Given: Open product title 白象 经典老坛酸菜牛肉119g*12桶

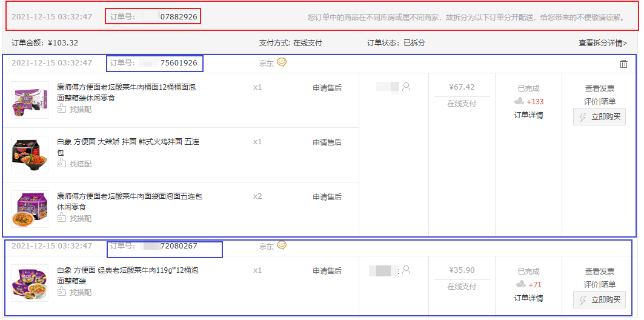Looking at the screenshot, I should [128, 276].
